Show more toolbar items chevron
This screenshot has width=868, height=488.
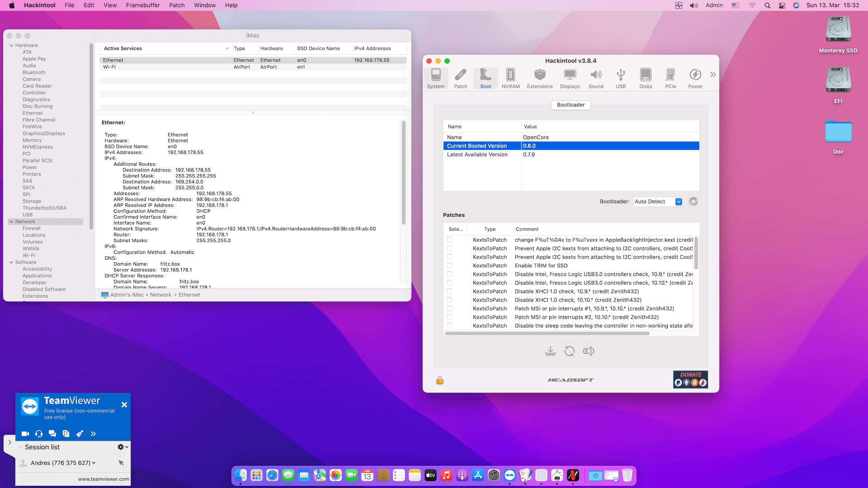[x=713, y=75]
